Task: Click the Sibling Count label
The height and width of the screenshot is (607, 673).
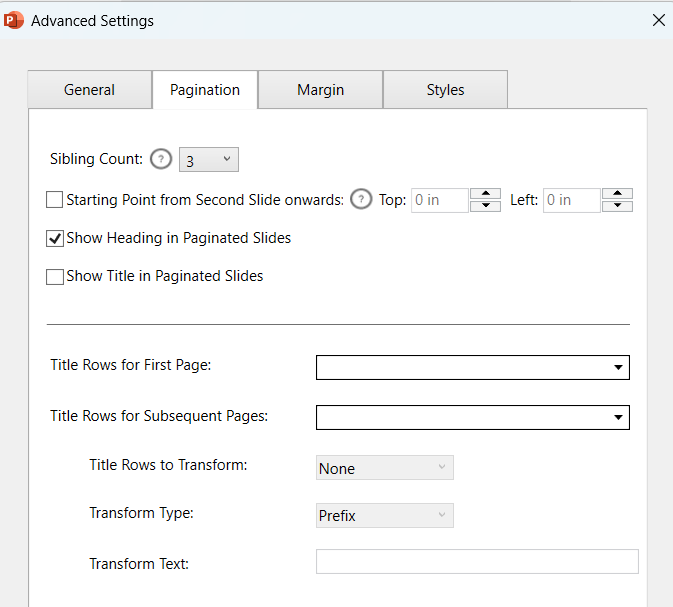Action: click(96, 159)
